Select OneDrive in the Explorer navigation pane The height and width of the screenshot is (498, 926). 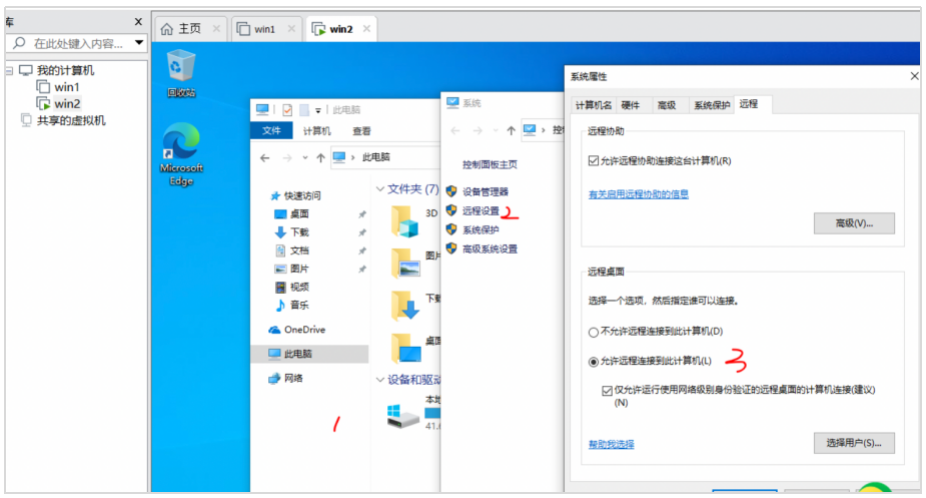[x=304, y=330]
